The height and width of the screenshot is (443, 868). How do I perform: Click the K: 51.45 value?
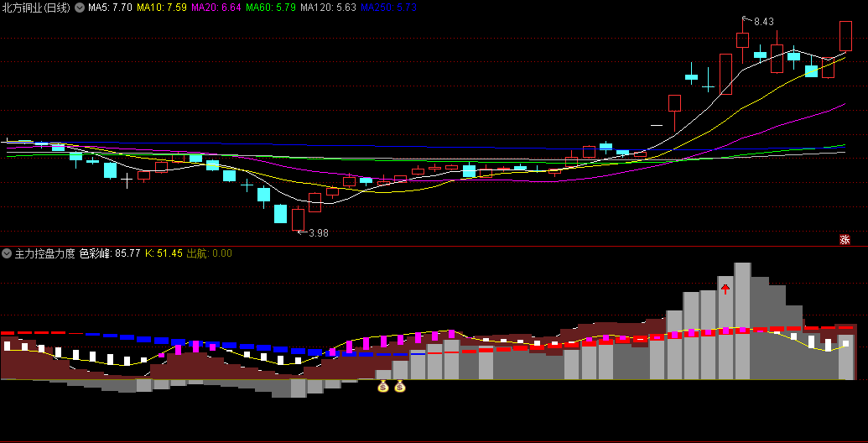164,253
